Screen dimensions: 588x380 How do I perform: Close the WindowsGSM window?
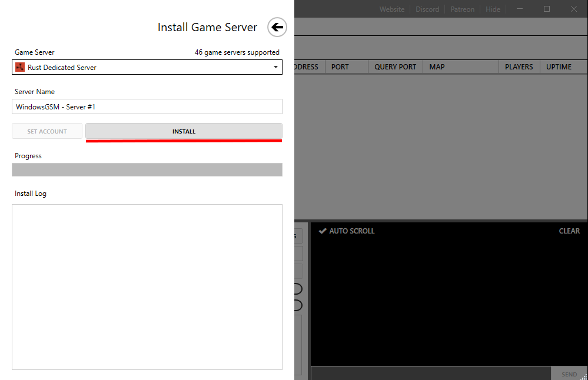[574, 9]
